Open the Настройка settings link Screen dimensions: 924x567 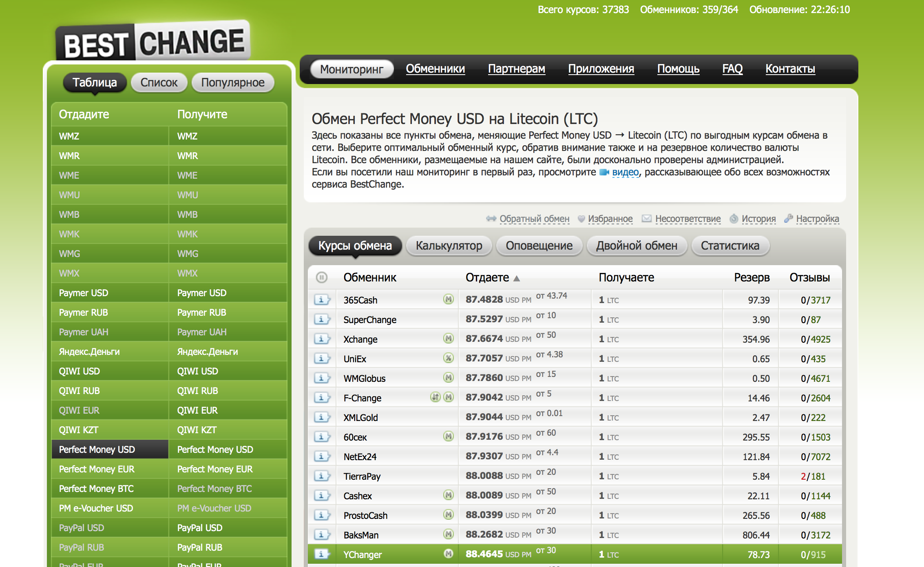(x=817, y=219)
